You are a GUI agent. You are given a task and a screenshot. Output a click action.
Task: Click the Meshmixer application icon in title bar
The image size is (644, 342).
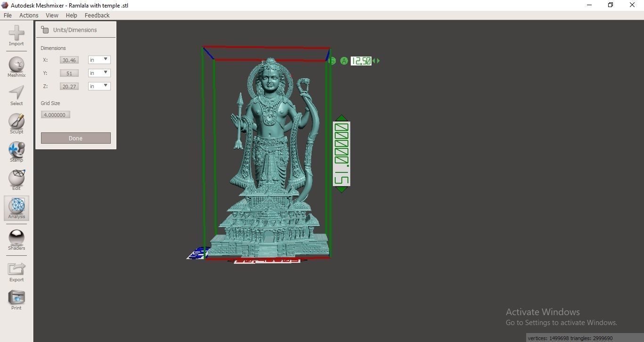pyautogui.click(x=5, y=5)
